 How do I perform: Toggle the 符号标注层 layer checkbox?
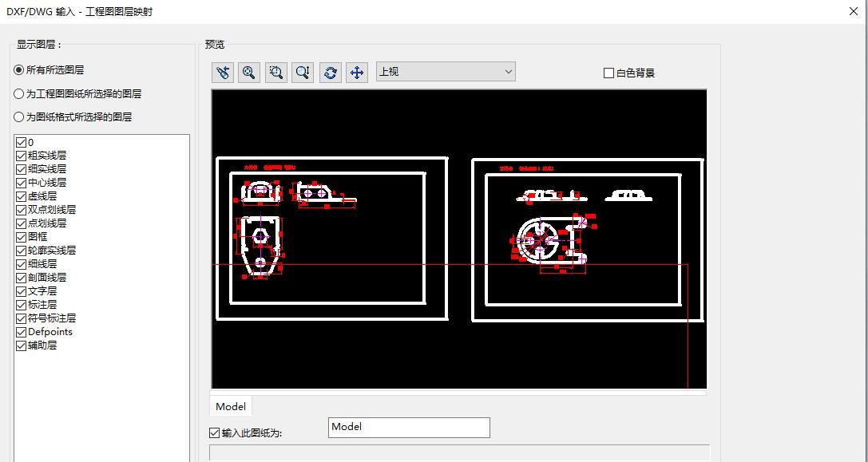pos(21,318)
